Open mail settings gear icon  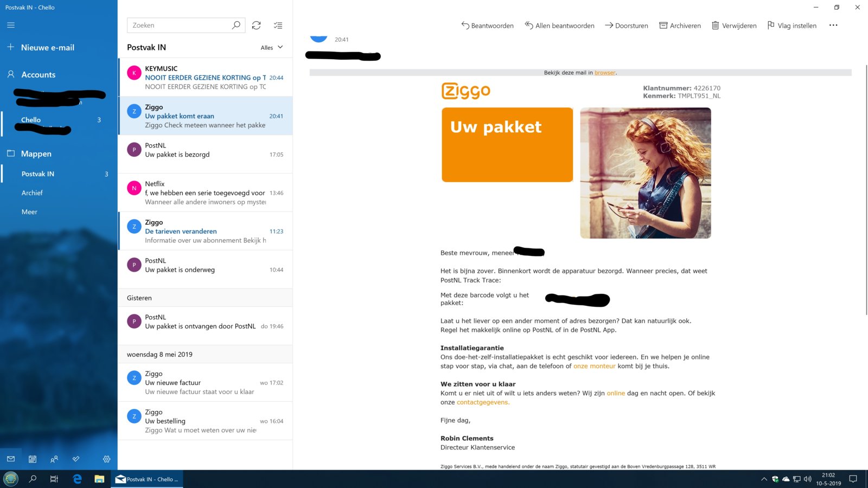click(x=107, y=459)
